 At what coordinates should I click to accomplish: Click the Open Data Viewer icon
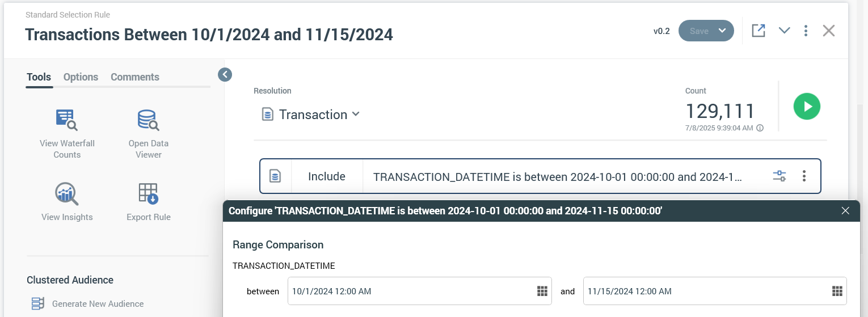(149, 119)
